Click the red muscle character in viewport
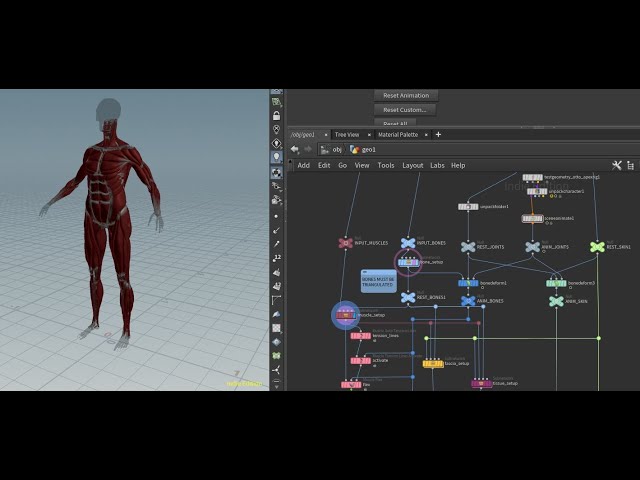640x480 pixels. [x=107, y=222]
